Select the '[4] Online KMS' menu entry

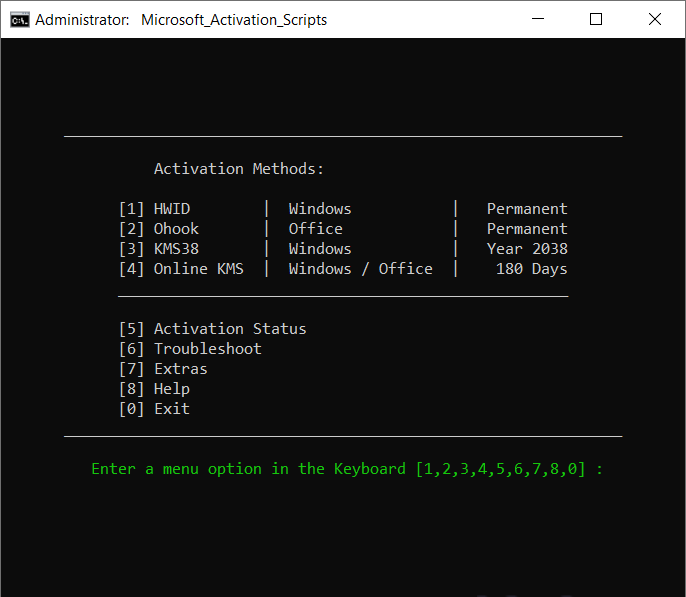[181, 269]
